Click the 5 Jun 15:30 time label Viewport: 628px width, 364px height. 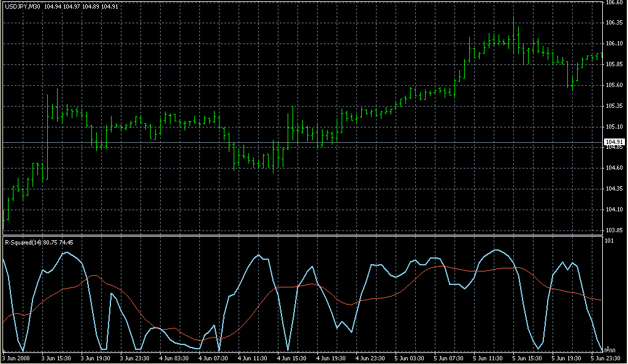coord(527,358)
